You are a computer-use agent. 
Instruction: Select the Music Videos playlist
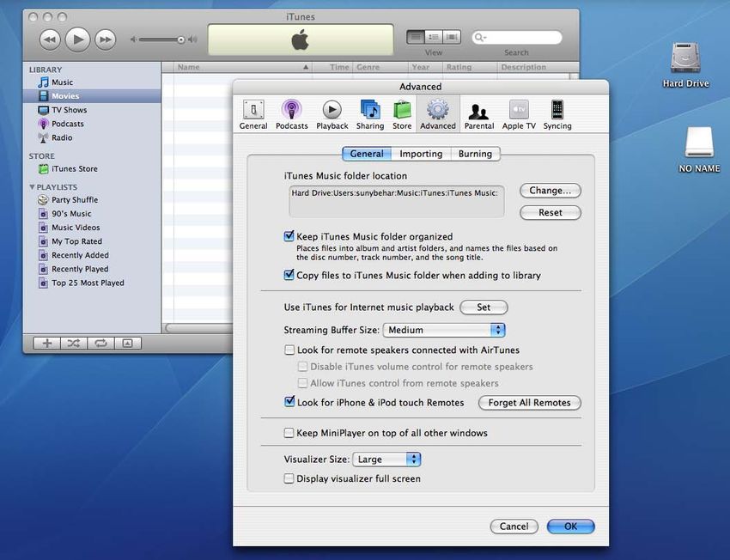[x=76, y=228]
